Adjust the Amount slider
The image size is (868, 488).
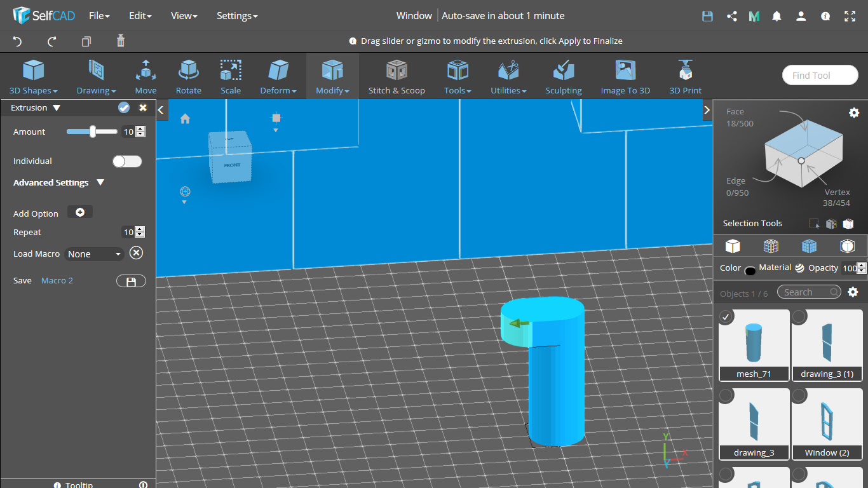(x=93, y=132)
